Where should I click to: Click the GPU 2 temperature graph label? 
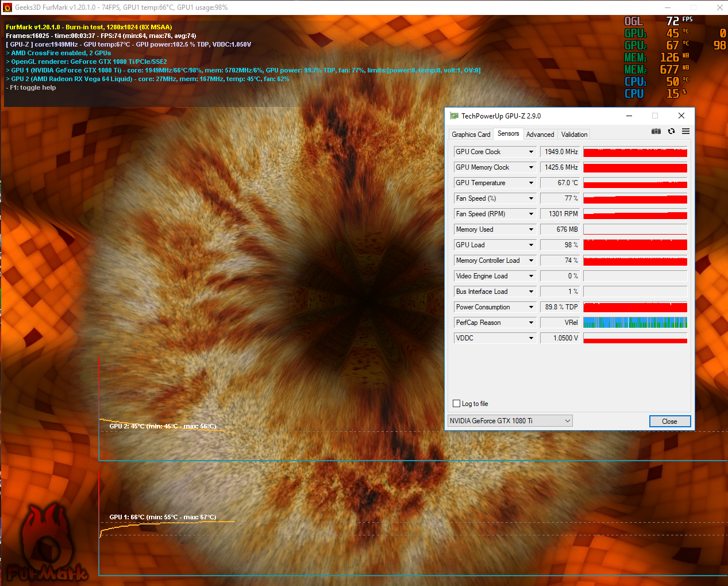click(x=163, y=426)
